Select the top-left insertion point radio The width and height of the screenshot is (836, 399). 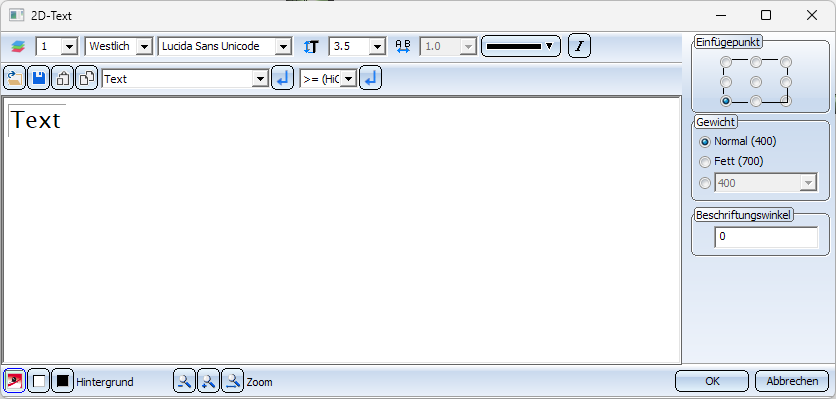726,63
